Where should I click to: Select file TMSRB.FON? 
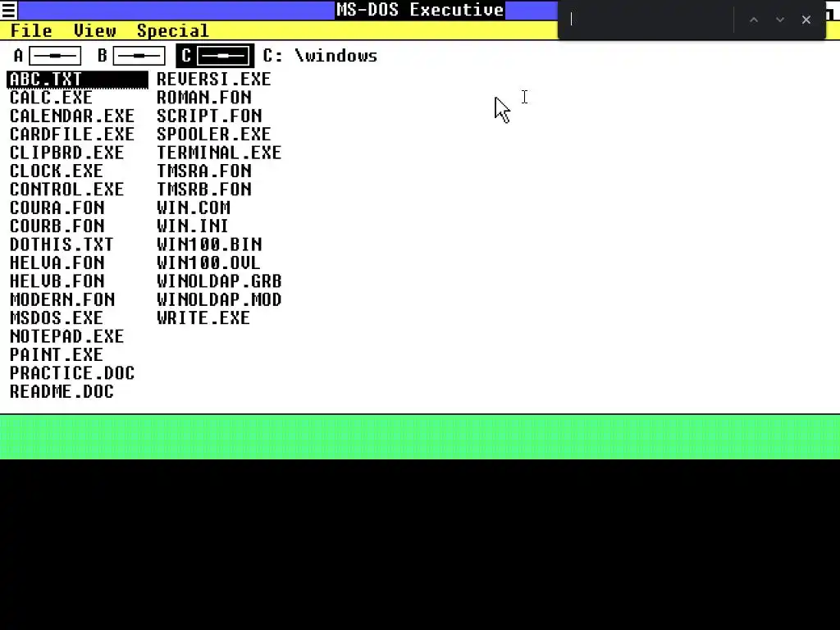(x=203, y=189)
